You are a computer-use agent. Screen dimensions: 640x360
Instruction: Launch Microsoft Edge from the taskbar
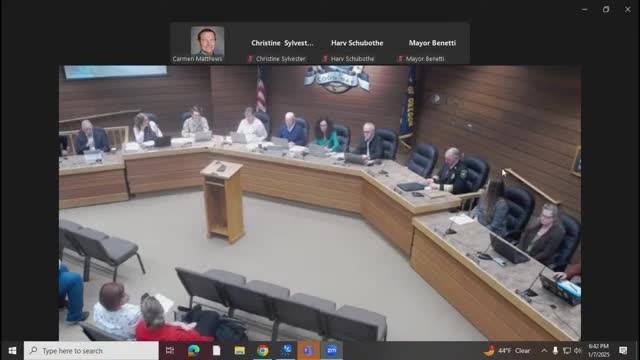pos(193,351)
